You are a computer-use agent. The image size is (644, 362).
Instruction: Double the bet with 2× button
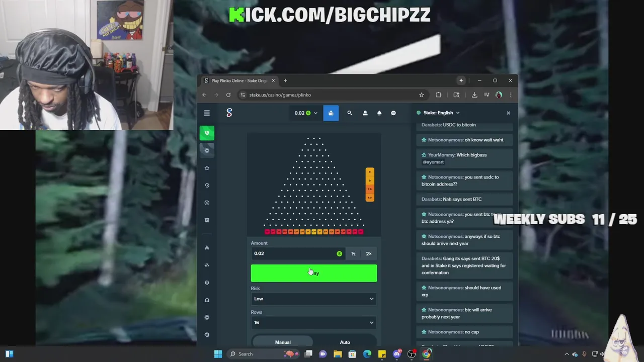(x=369, y=254)
